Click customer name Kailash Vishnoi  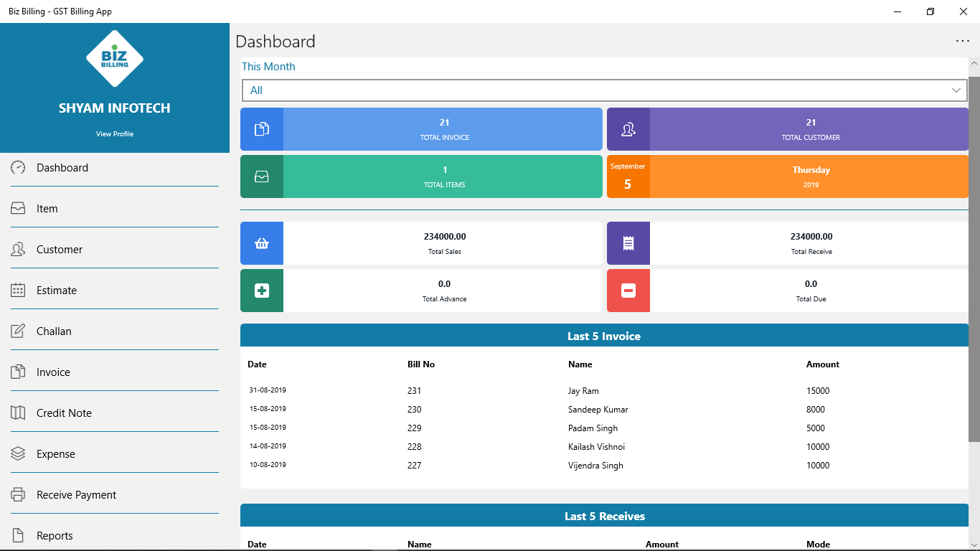[x=596, y=447]
